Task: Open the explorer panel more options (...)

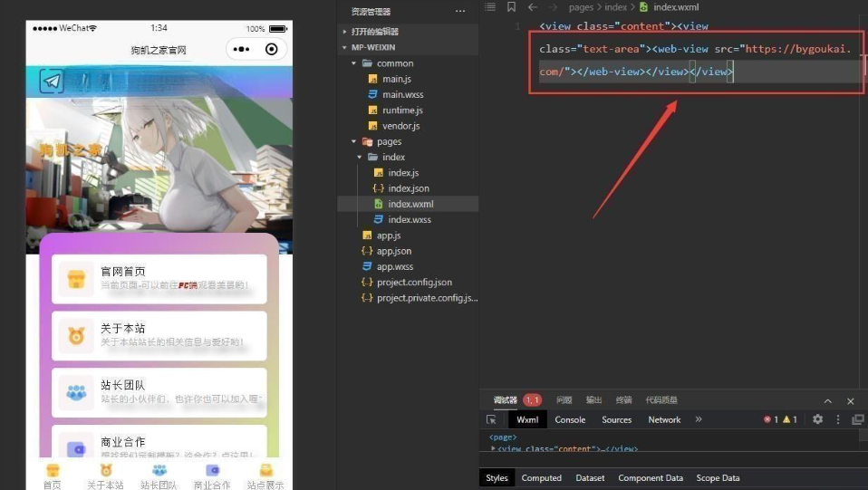Action: 460,11
